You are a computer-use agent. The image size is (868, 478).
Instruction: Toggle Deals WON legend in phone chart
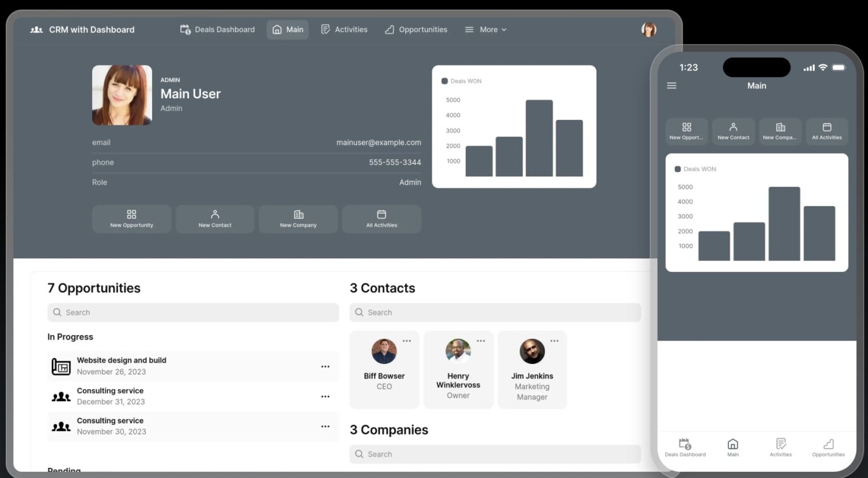[x=695, y=169]
